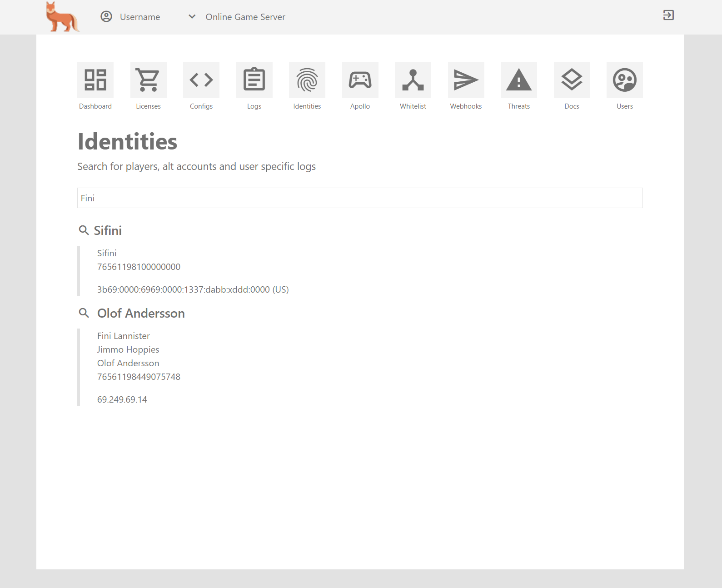The image size is (722, 588).
Task: Open Webhooks paper plane icon
Action: tap(466, 80)
